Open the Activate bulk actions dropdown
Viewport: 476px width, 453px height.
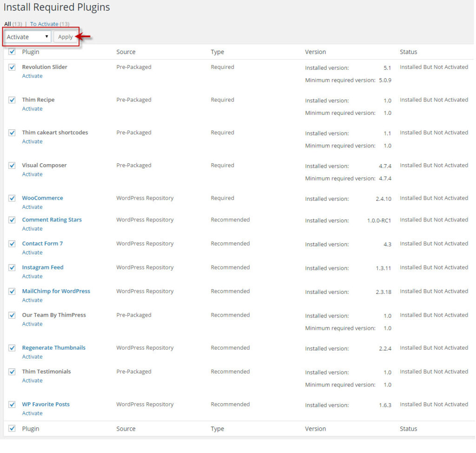coord(27,37)
